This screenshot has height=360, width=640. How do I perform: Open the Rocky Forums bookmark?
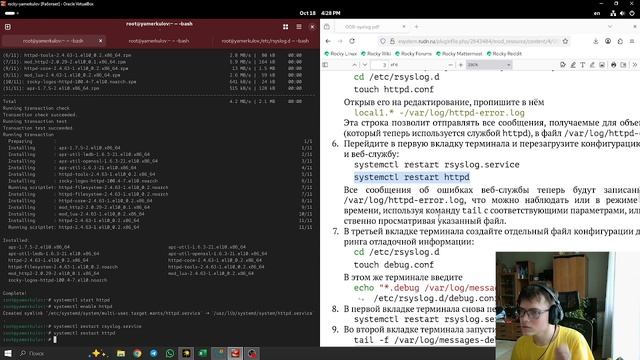(413, 54)
